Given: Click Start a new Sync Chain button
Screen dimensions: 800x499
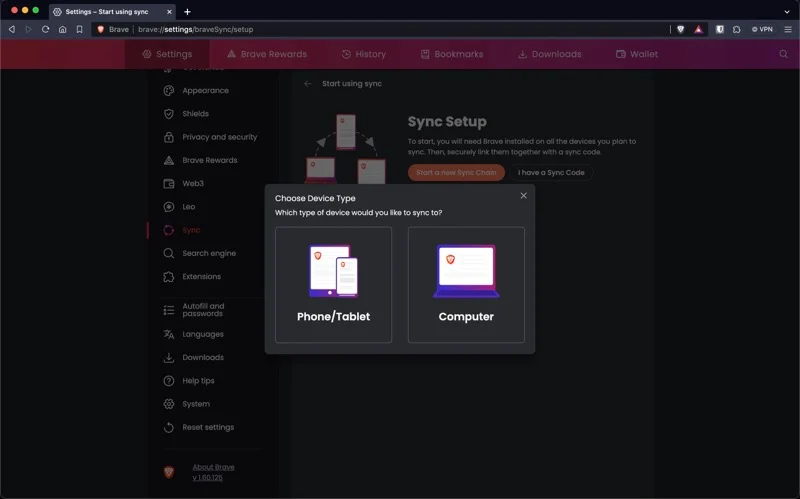Looking at the screenshot, I should click(x=456, y=172).
